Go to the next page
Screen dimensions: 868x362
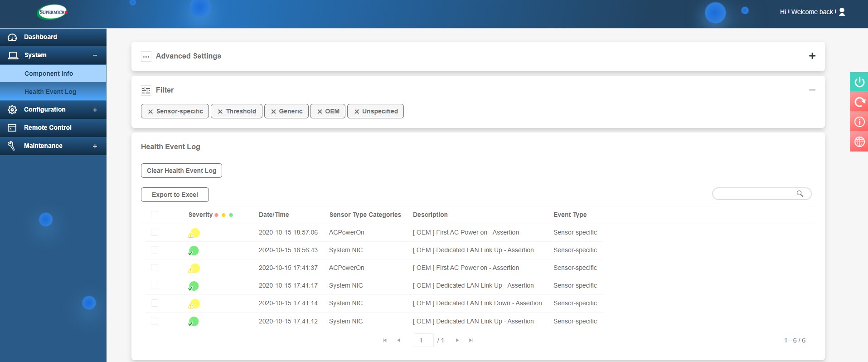click(457, 340)
